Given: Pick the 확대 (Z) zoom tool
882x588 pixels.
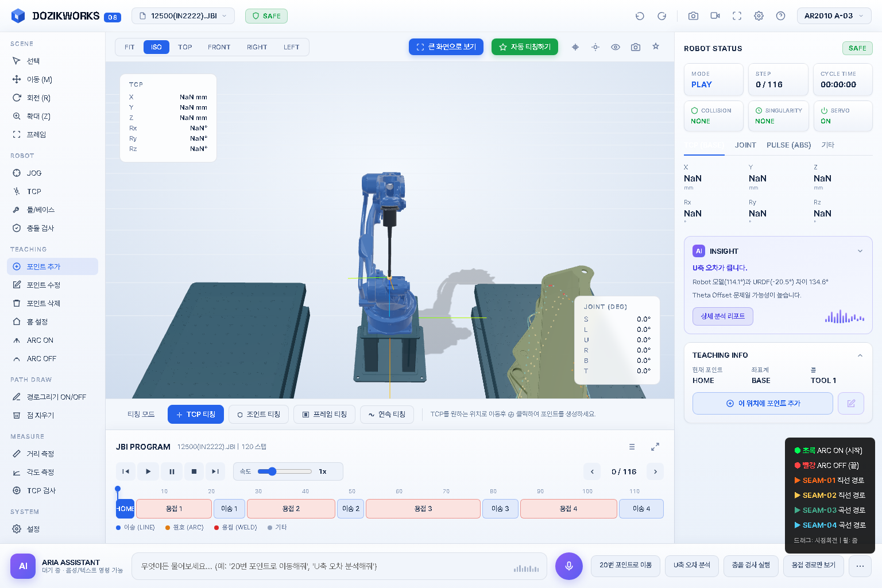Looking at the screenshot, I should [52, 116].
